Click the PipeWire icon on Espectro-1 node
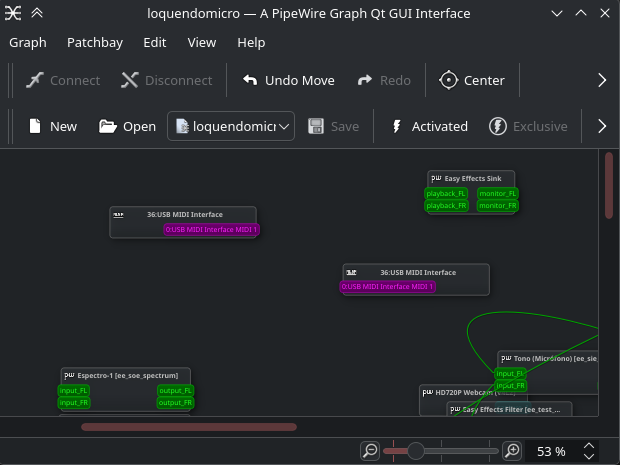This screenshot has height=465, width=620. (69, 375)
